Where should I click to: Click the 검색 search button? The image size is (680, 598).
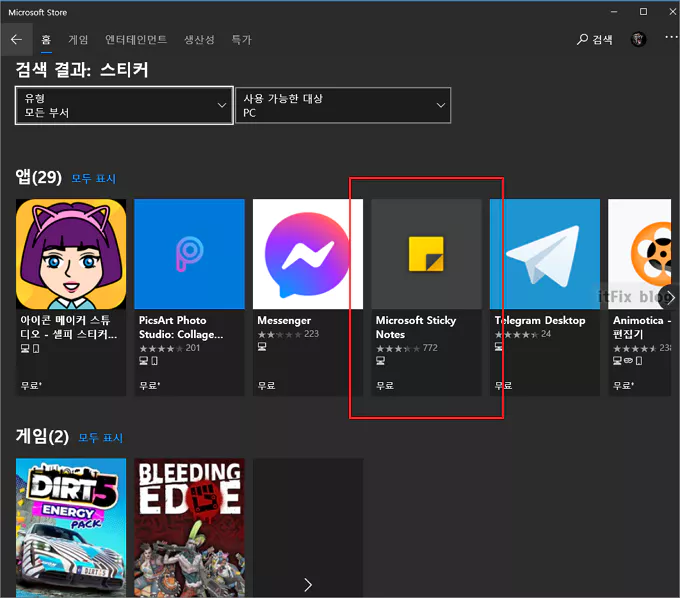click(595, 40)
